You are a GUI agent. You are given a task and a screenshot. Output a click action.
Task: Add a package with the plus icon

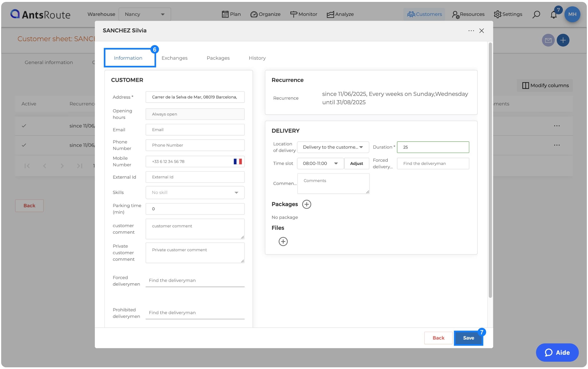tap(306, 204)
